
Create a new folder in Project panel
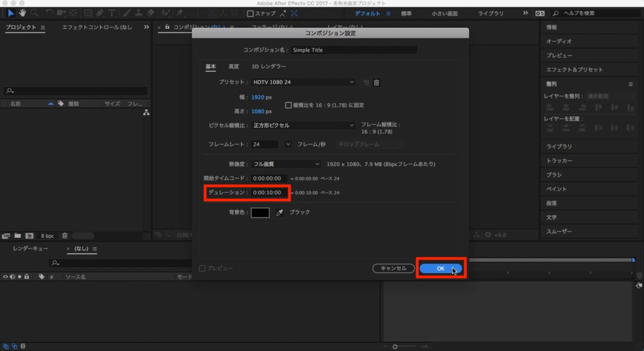(18, 236)
